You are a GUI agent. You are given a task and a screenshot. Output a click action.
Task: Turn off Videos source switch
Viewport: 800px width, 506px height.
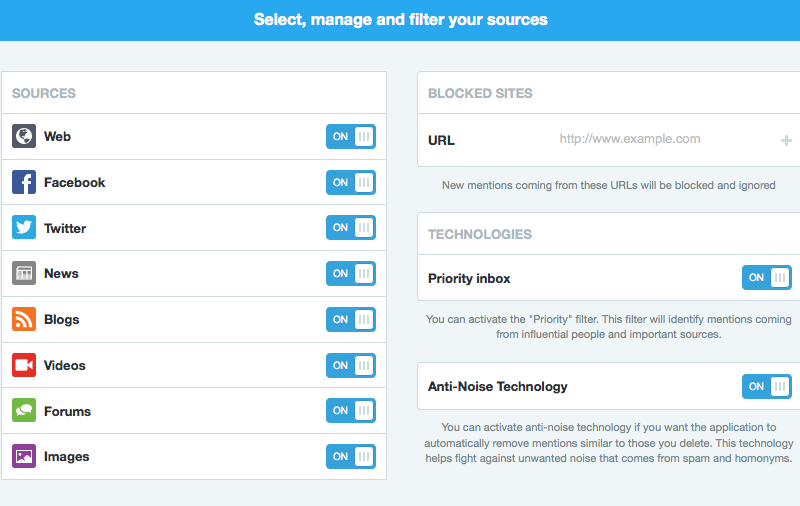[x=351, y=365]
